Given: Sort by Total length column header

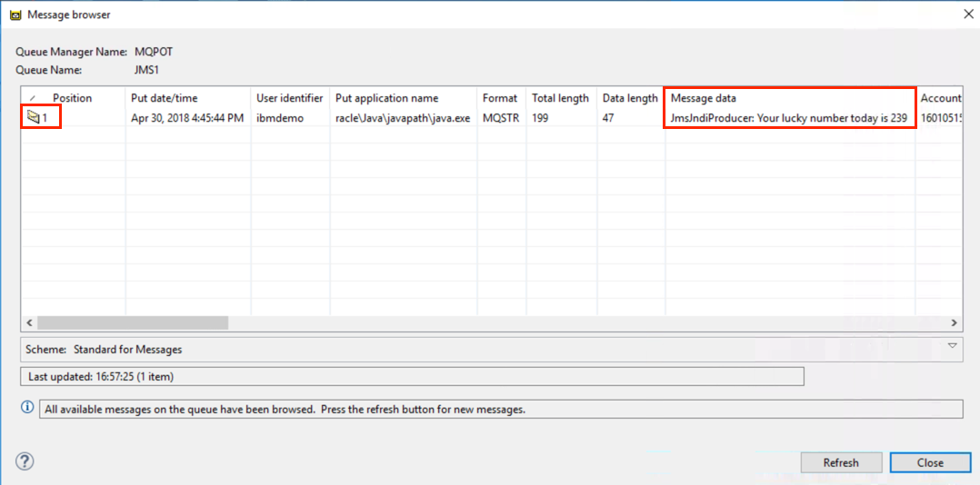Looking at the screenshot, I should [561, 98].
